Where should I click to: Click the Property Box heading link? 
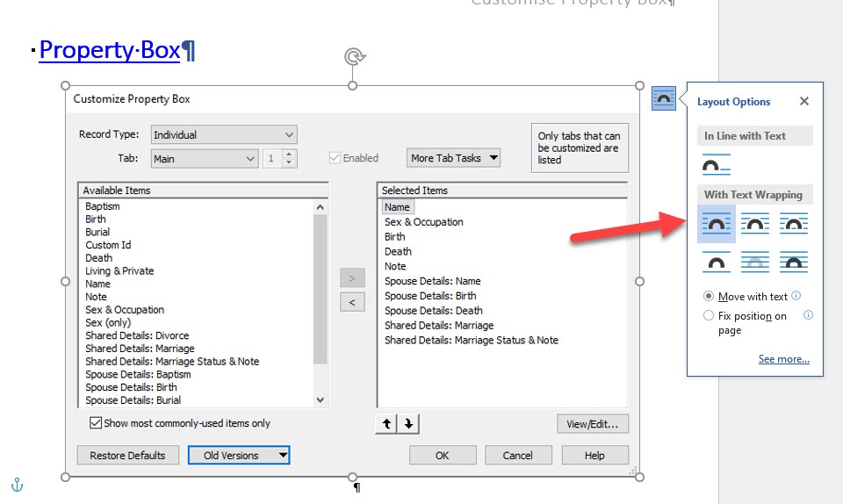click(110, 50)
